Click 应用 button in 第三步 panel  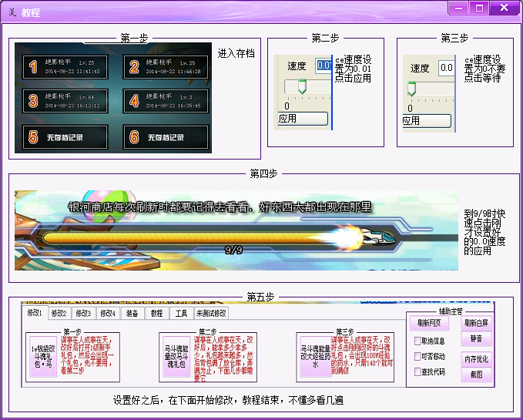coord(427,121)
